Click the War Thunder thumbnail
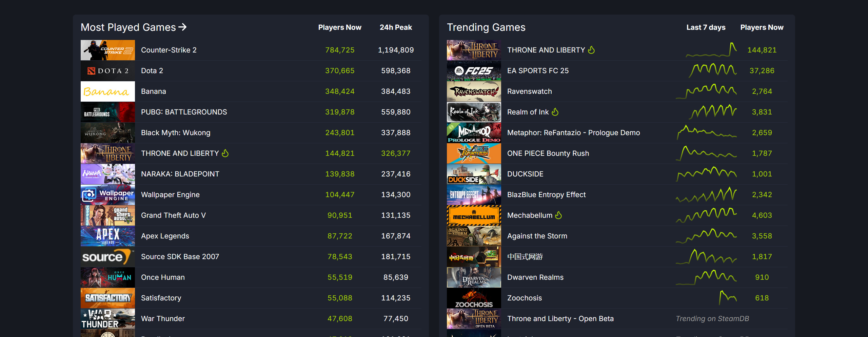 click(x=108, y=319)
